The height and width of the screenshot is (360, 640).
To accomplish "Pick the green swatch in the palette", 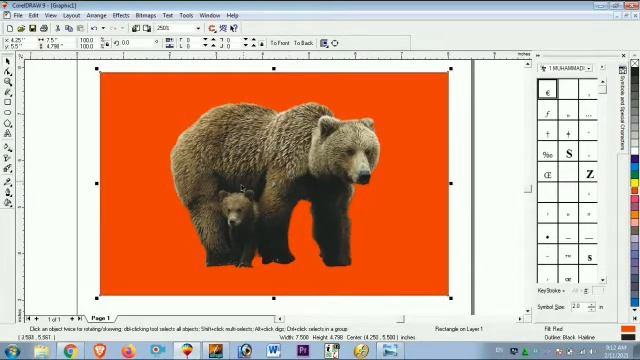I will pyautogui.click(x=635, y=175).
